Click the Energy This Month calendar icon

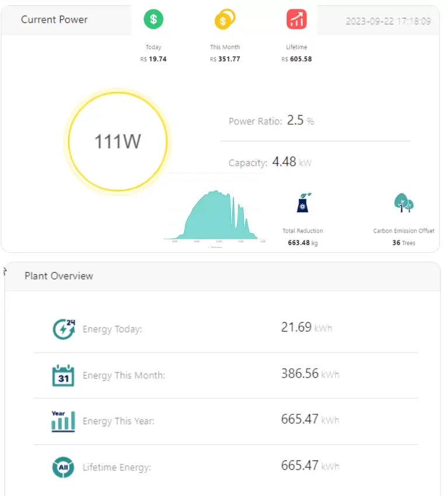pyautogui.click(x=64, y=375)
